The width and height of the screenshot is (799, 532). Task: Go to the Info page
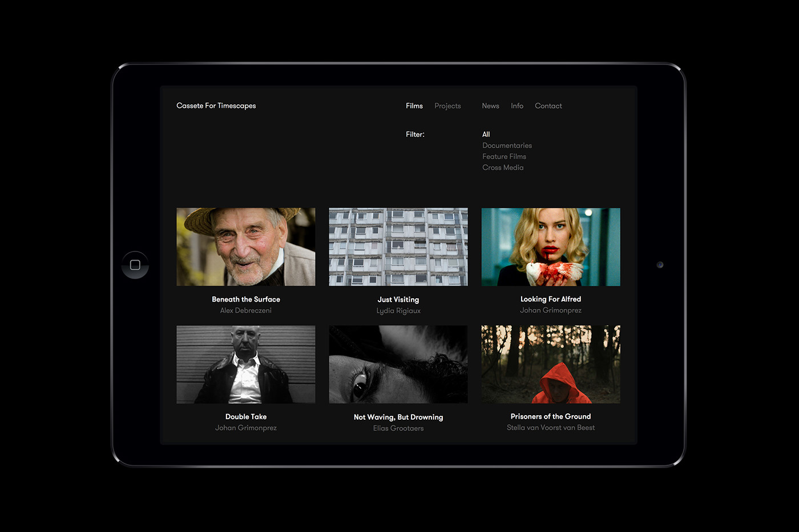point(516,106)
